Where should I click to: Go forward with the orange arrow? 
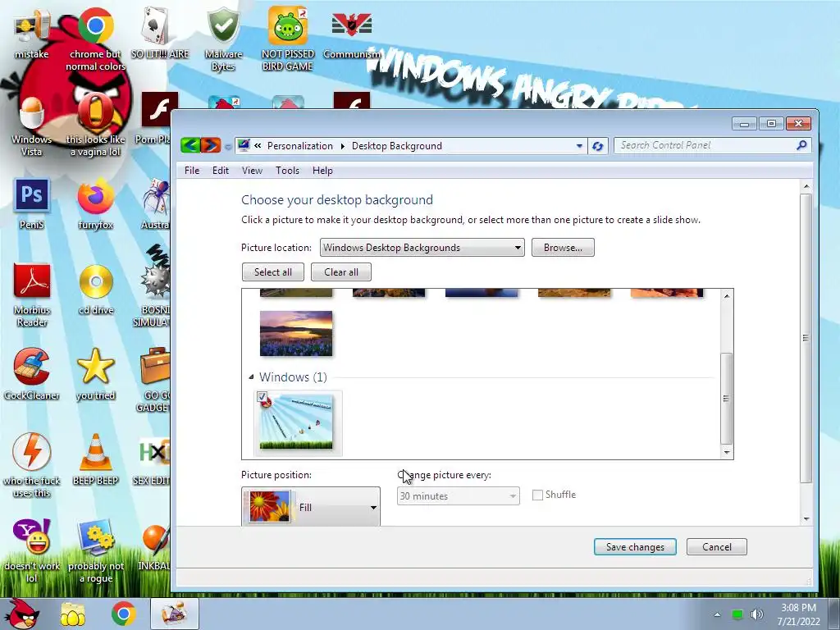[x=211, y=145]
